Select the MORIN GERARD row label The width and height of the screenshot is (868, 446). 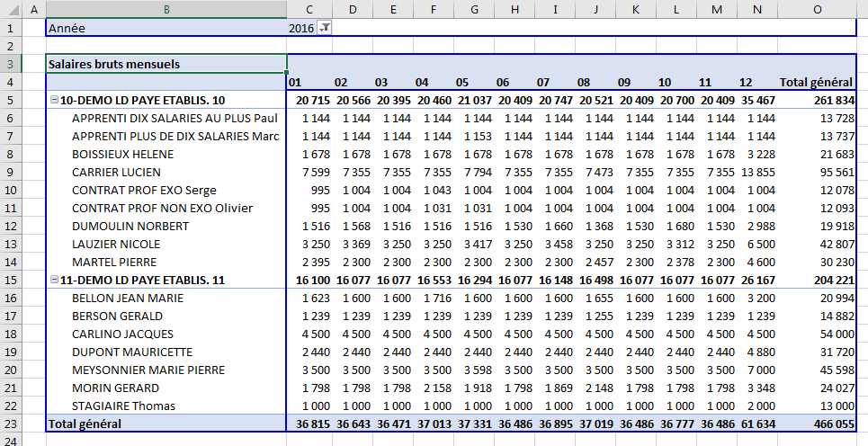tap(115, 388)
